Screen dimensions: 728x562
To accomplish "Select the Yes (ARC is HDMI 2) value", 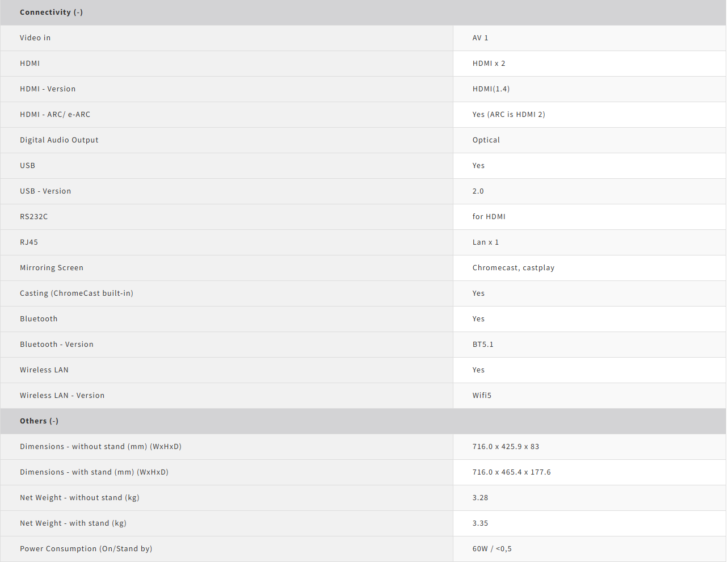I will coord(508,115).
